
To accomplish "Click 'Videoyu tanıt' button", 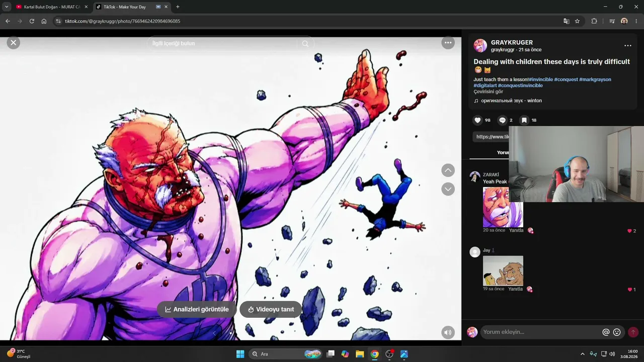I will coord(271,309).
